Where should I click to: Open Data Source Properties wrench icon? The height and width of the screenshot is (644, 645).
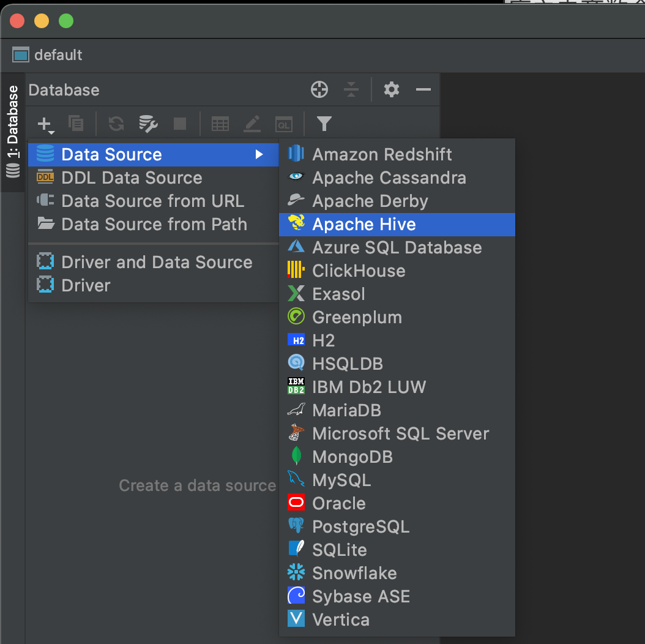[x=148, y=124]
